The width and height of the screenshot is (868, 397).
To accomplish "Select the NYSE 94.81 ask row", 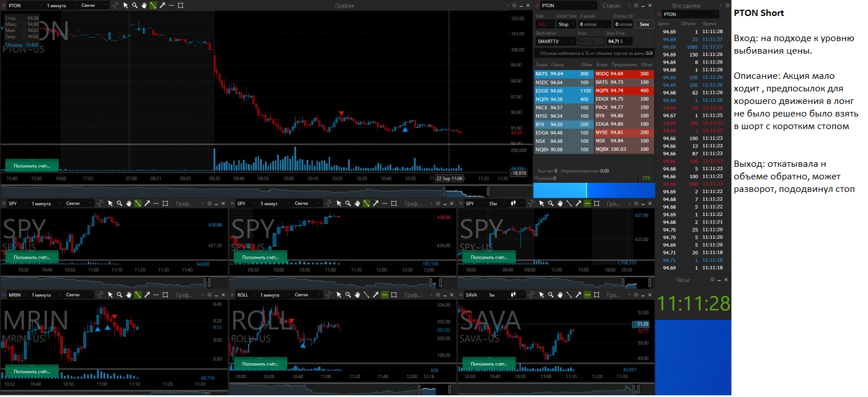I will coord(625,133).
